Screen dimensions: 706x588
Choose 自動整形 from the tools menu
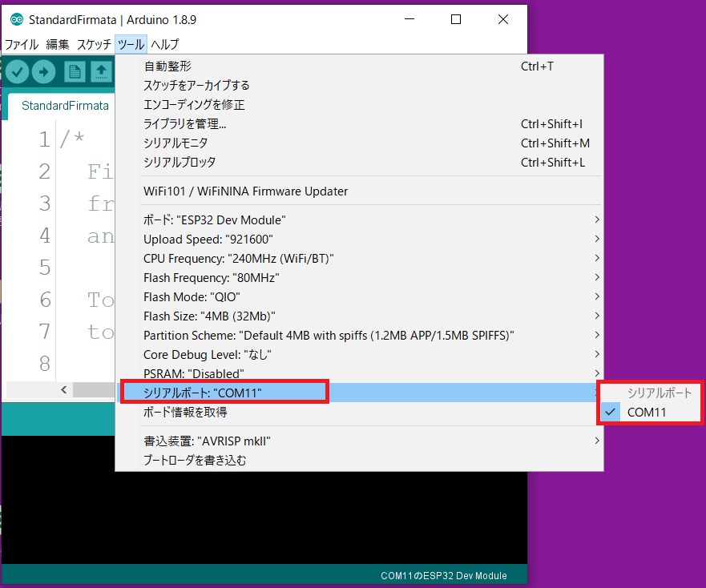point(359,66)
